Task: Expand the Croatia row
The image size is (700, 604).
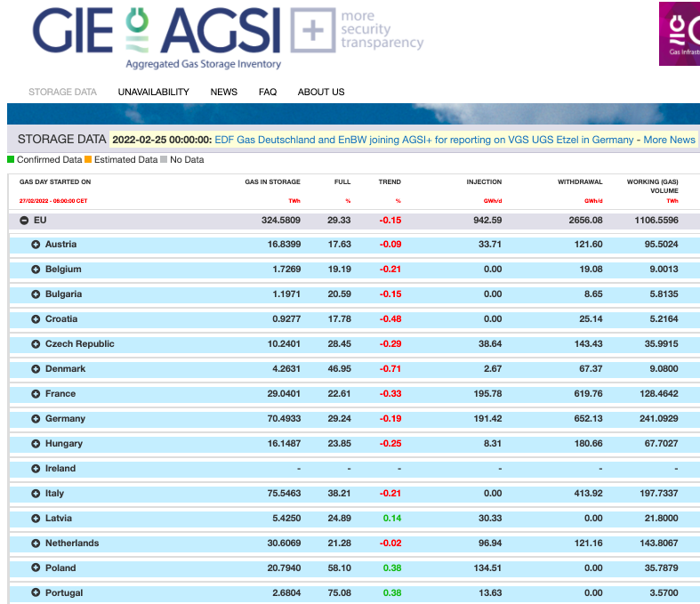Action: tap(36, 319)
